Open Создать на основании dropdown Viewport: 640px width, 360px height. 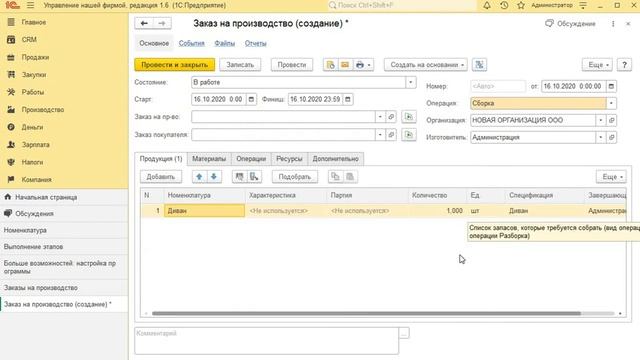coord(426,64)
